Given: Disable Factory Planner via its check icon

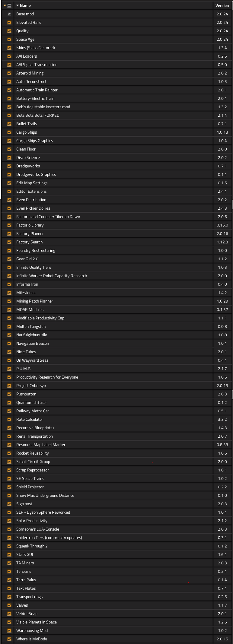Looking at the screenshot, I should coord(9,233).
